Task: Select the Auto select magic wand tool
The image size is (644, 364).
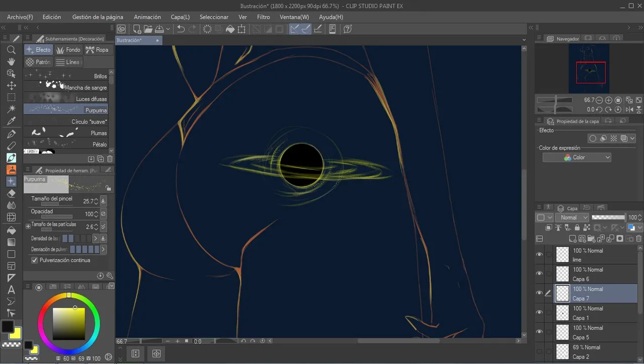Action: (x=11, y=109)
